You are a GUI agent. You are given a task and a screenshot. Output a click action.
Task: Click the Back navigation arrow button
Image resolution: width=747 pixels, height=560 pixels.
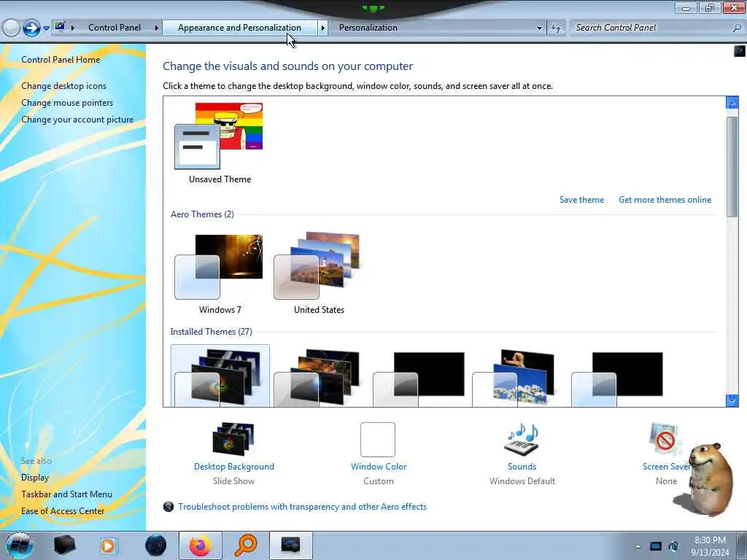pyautogui.click(x=11, y=28)
